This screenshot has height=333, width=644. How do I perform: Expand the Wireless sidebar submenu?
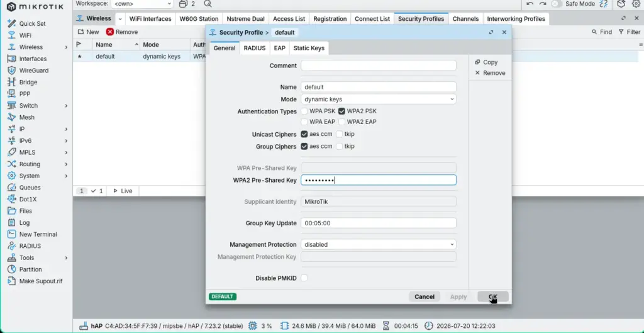click(66, 47)
